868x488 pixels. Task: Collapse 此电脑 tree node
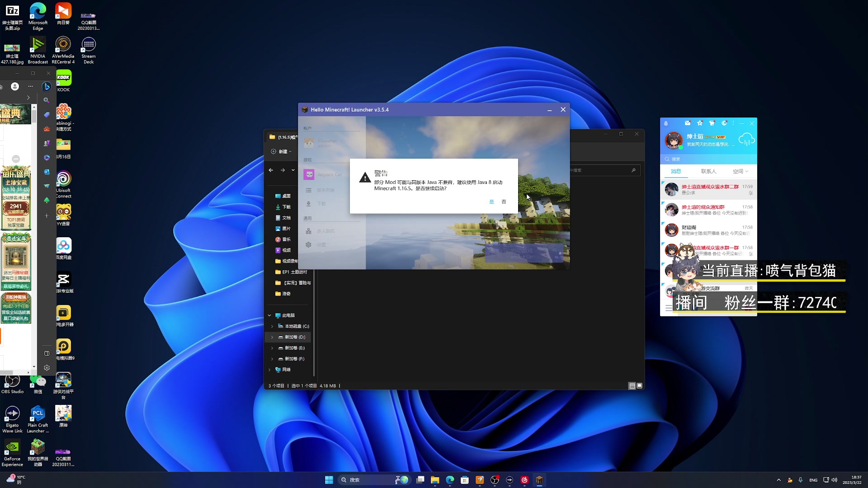pyautogui.click(x=269, y=315)
